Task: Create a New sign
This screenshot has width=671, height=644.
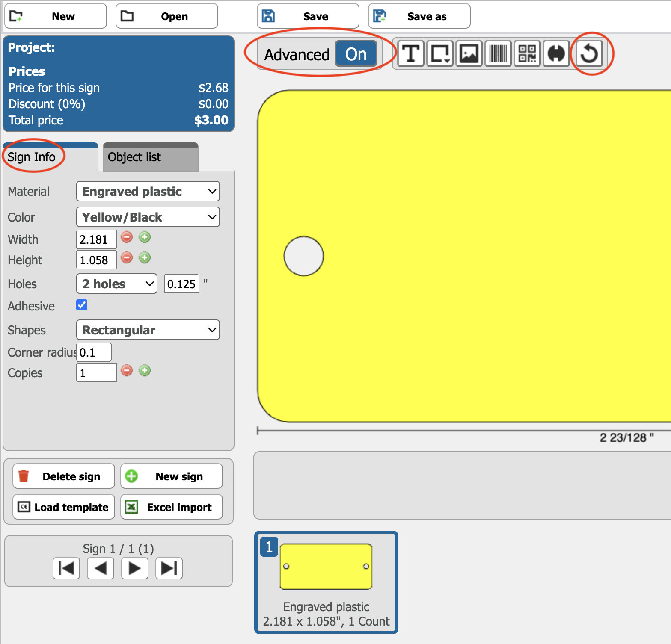Action: (x=172, y=476)
